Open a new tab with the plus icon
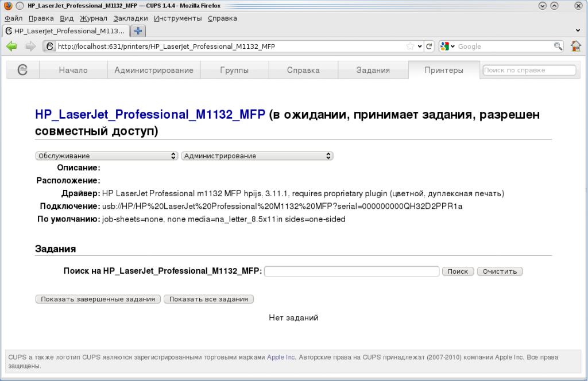588x381 pixels. pyautogui.click(x=138, y=31)
